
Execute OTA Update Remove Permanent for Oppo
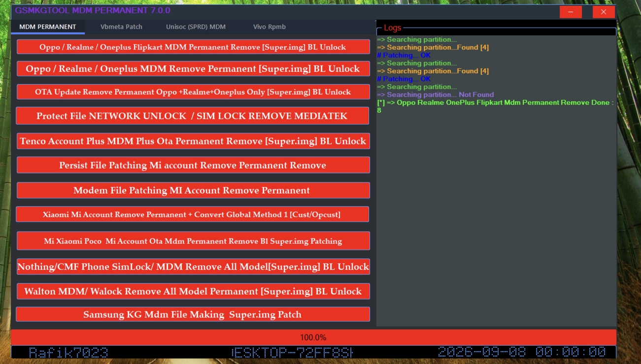coord(193,92)
